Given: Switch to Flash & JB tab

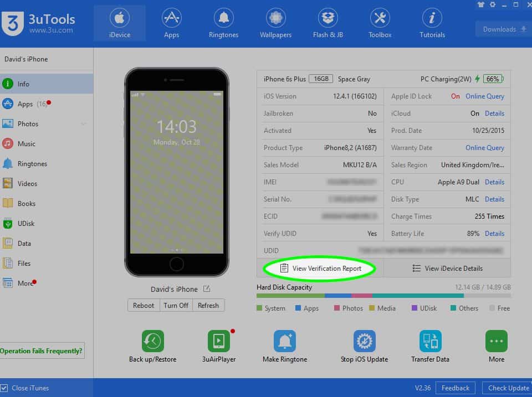Looking at the screenshot, I should [x=328, y=23].
